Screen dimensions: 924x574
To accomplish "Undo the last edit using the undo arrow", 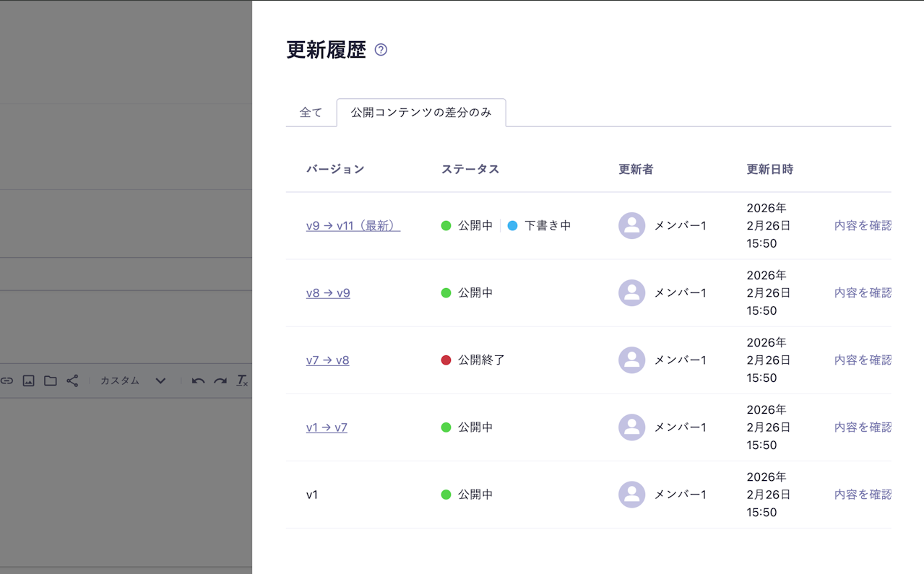I will (x=197, y=381).
